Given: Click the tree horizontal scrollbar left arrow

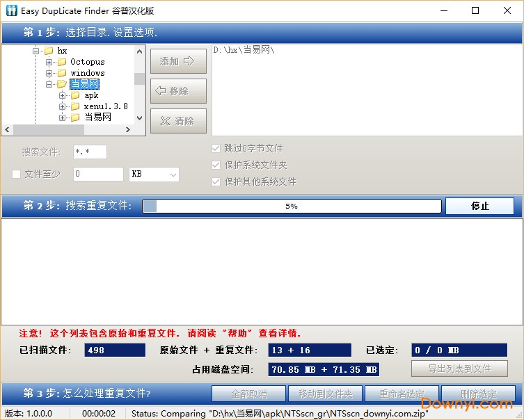Looking at the screenshot, I should point(8,129).
